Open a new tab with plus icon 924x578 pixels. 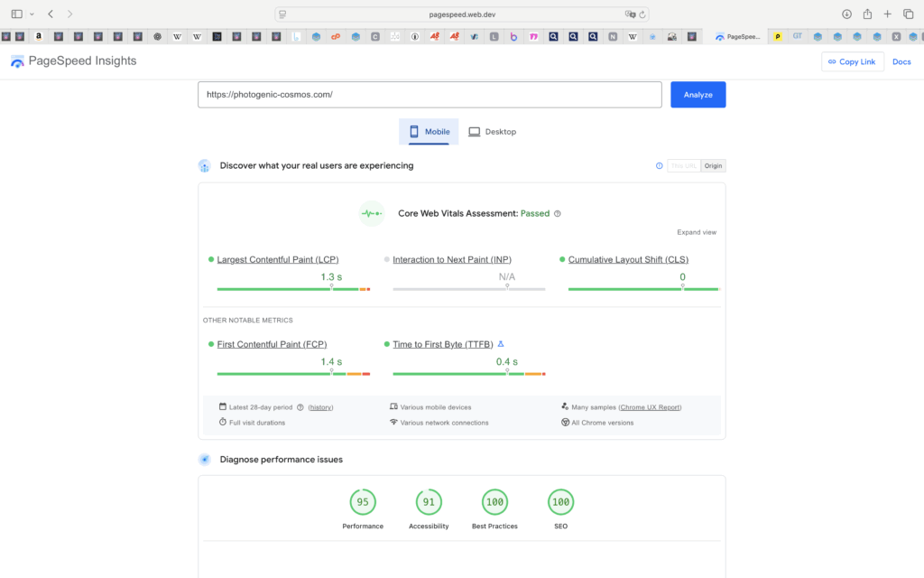pyautogui.click(x=888, y=14)
